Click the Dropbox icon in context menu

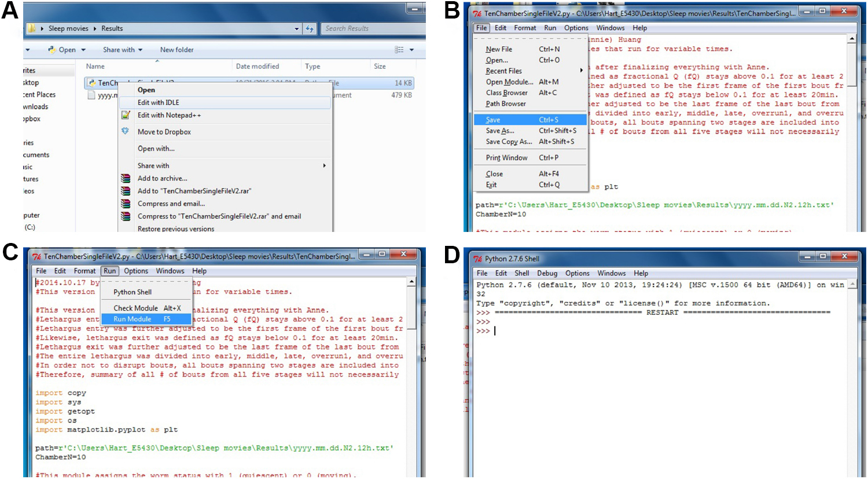click(x=125, y=131)
